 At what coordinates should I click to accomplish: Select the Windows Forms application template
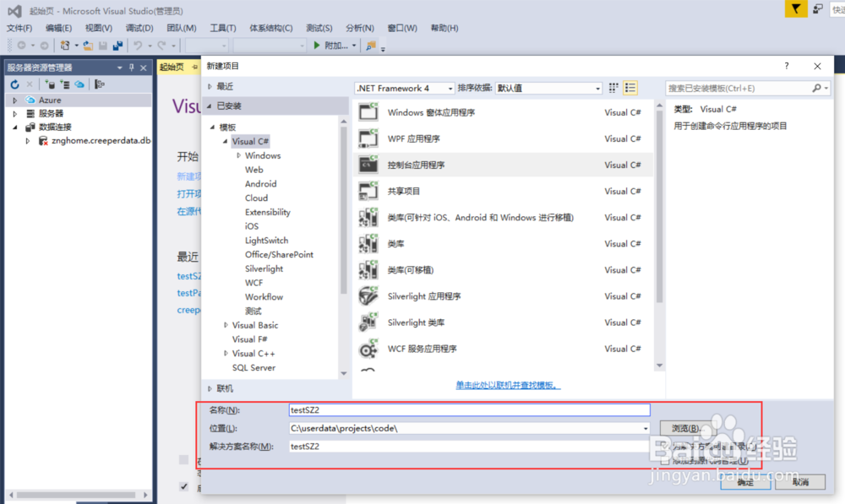tap(503, 112)
